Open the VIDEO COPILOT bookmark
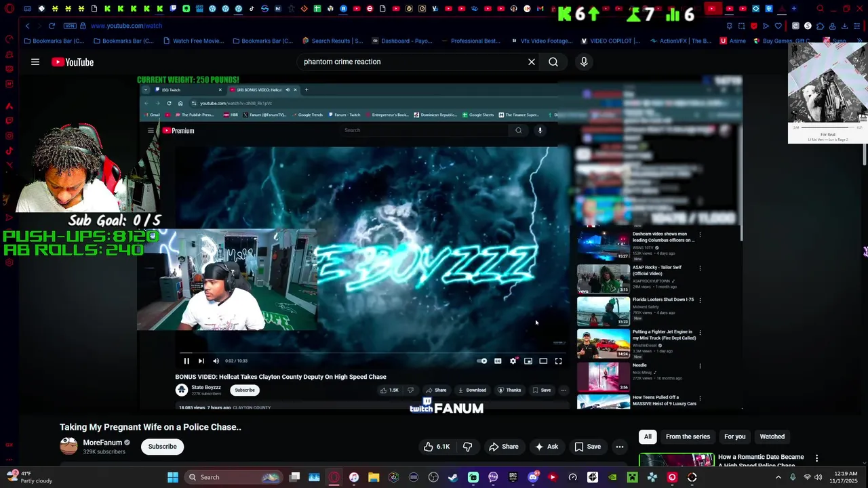The image size is (868, 488). 610,41
